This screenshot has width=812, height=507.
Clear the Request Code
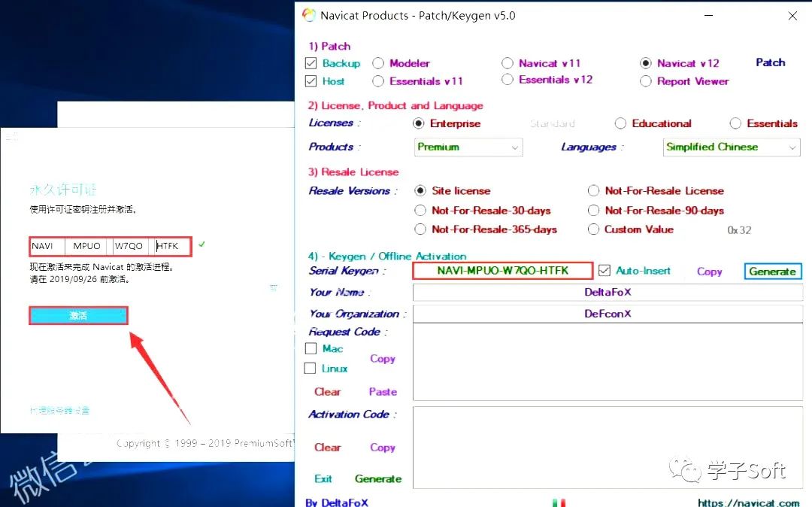[327, 391]
